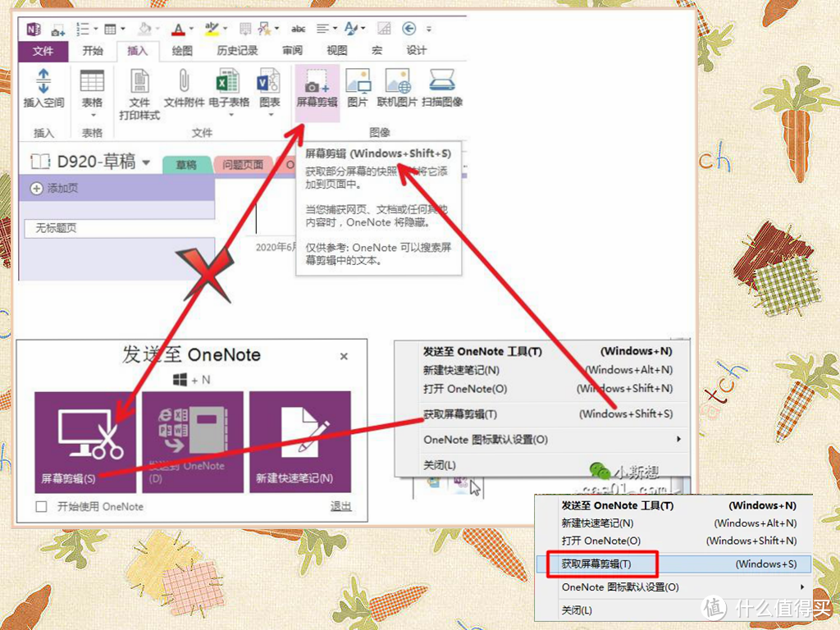The image size is (840, 630).
Task: Click File Printout (文件打印样式) icon
Action: (x=139, y=81)
